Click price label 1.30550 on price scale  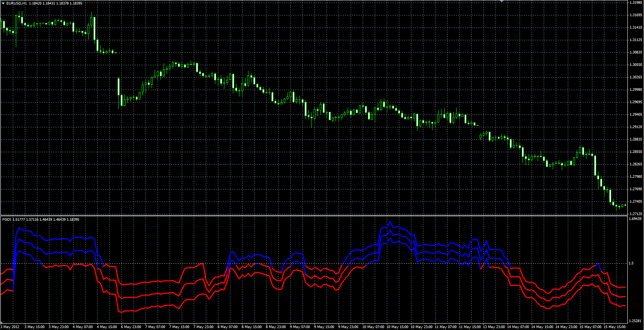(636, 65)
